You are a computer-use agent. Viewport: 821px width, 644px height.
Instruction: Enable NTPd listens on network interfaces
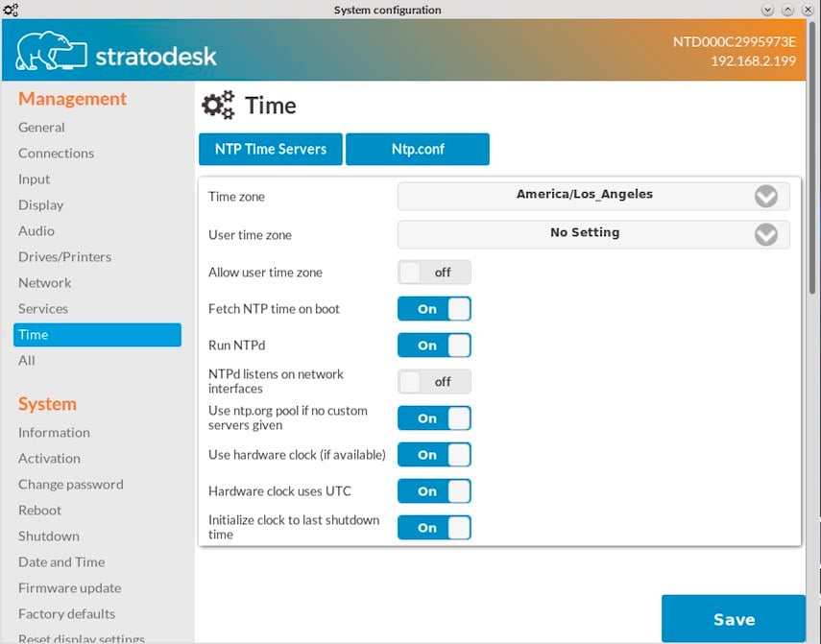tap(434, 382)
